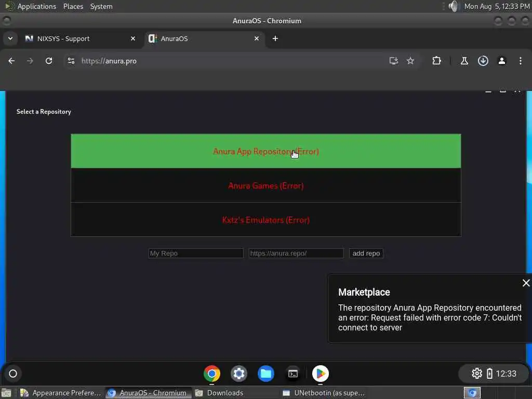Reload the anura.pro page
The height and width of the screenshot is (399, 532).
click(49, 61)
